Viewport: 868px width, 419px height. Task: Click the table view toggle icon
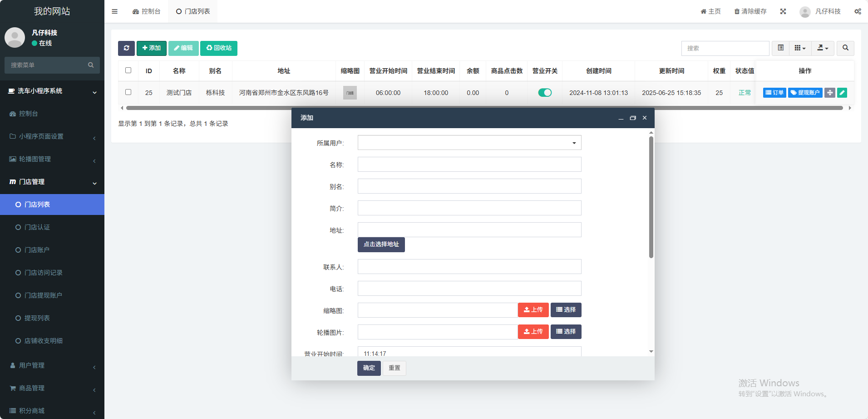(780, 48)
